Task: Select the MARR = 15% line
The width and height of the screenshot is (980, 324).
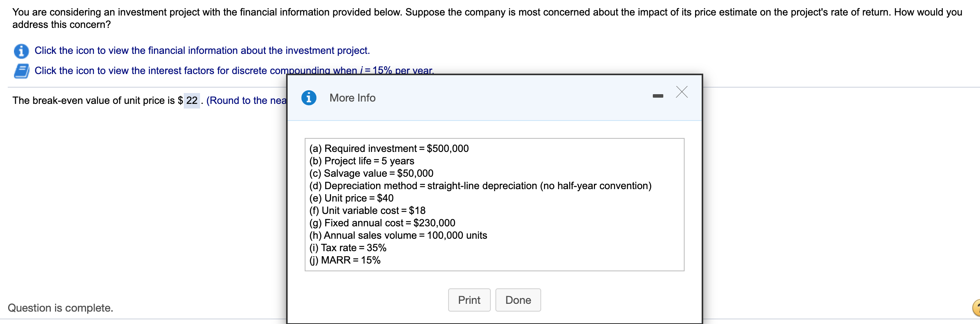Action: point(345,260)
